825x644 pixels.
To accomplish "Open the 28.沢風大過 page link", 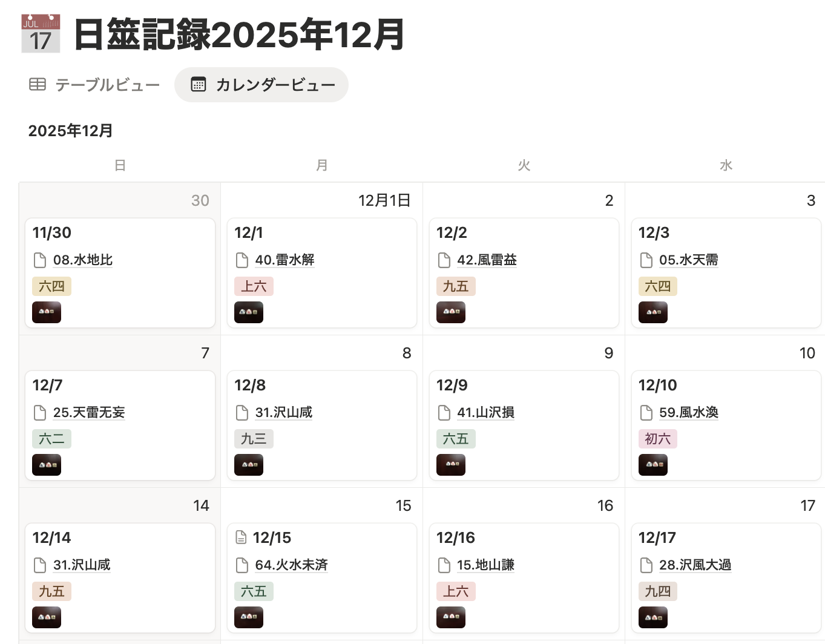I will point(695,565).
